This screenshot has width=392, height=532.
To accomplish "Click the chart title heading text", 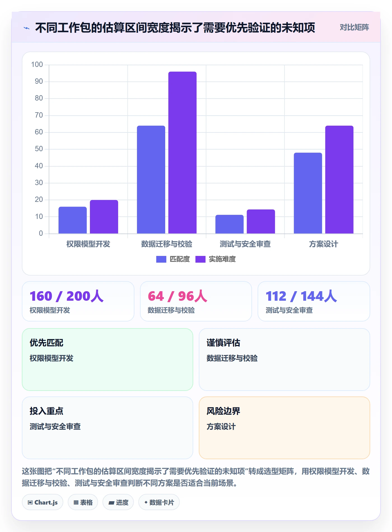I will [x=175, y=28].
